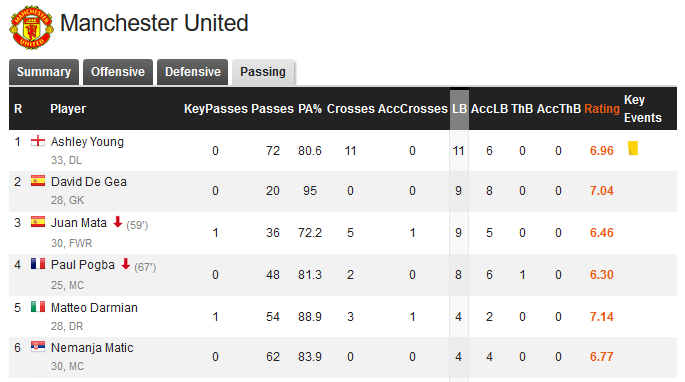Click Juan Mata's red substitution arrow

pos(118,222)
